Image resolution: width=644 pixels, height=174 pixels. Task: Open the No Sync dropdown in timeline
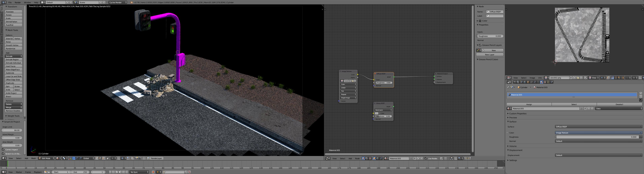point(139,172)
